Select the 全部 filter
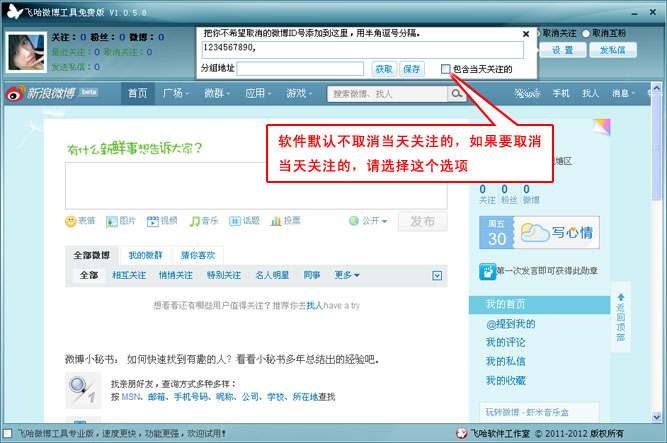 89,275
